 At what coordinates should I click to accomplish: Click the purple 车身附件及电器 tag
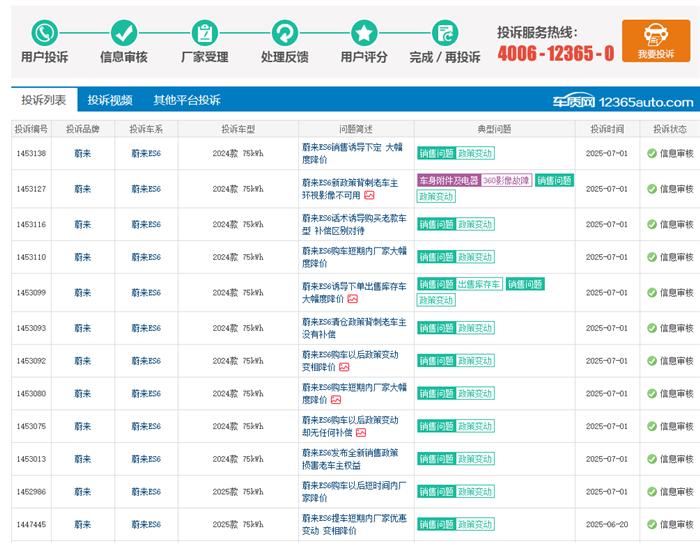coord(449,180)
